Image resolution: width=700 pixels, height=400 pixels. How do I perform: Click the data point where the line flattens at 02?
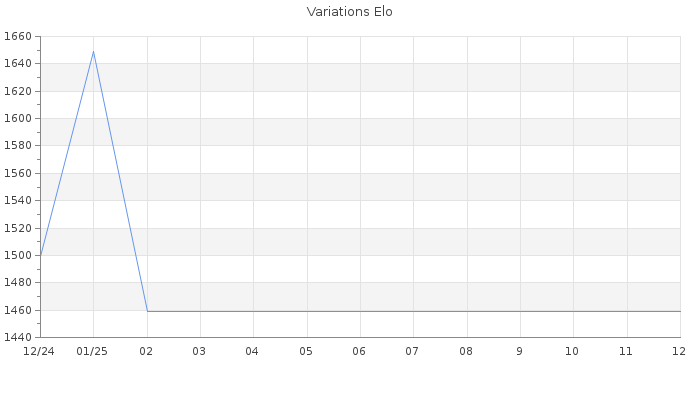147,311
